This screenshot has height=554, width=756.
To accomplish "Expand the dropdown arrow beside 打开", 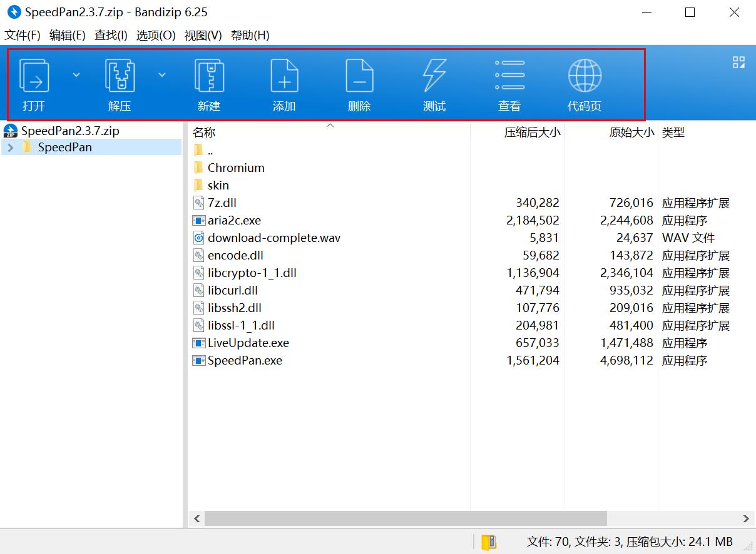I will (76, 74).
